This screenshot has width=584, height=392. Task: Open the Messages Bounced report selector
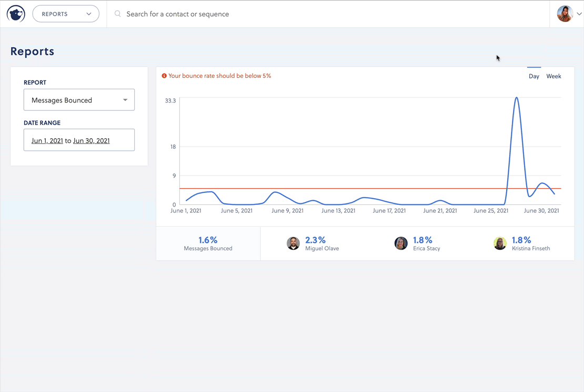79,99
